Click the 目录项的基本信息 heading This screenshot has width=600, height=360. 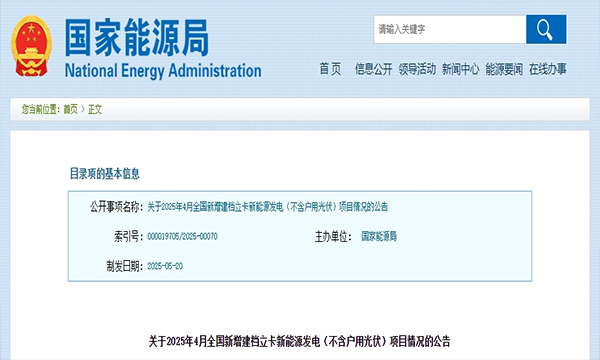[x=104, y=174]
